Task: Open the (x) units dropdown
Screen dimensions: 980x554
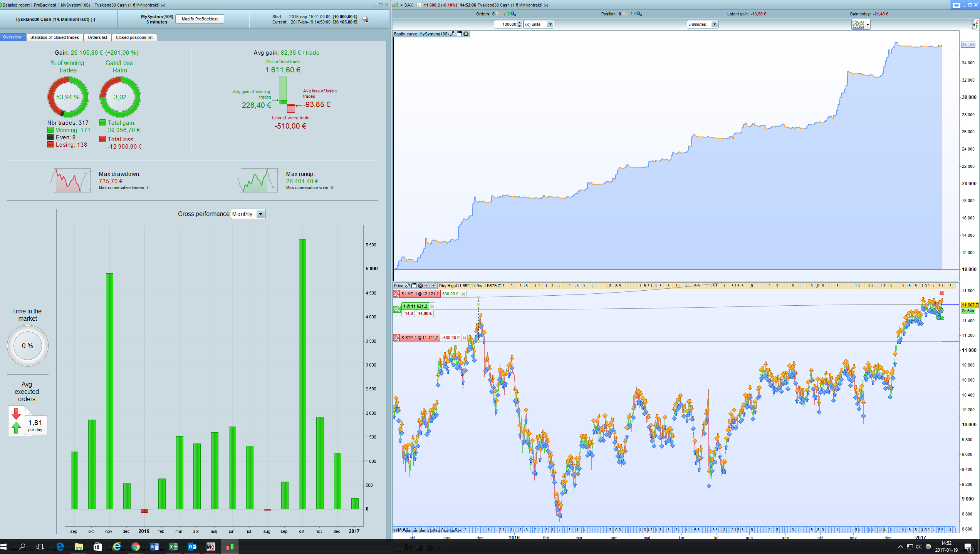Action: tap(550, 24)
